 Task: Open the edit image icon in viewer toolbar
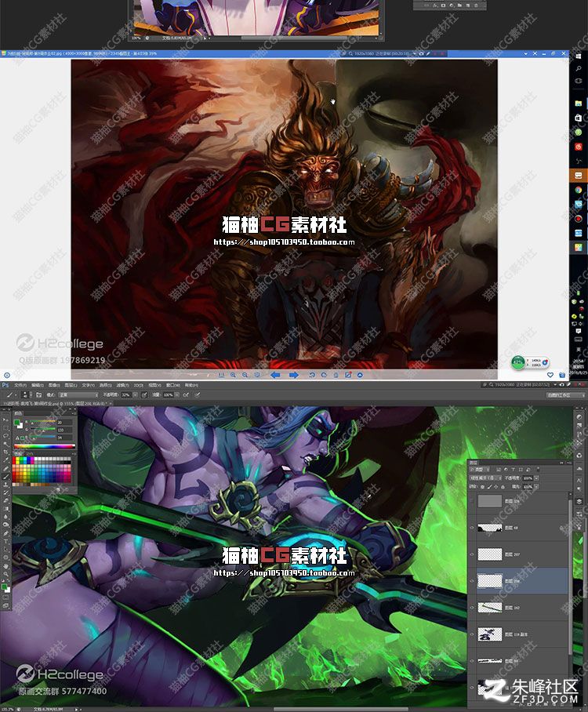click(x=348, y=375)
